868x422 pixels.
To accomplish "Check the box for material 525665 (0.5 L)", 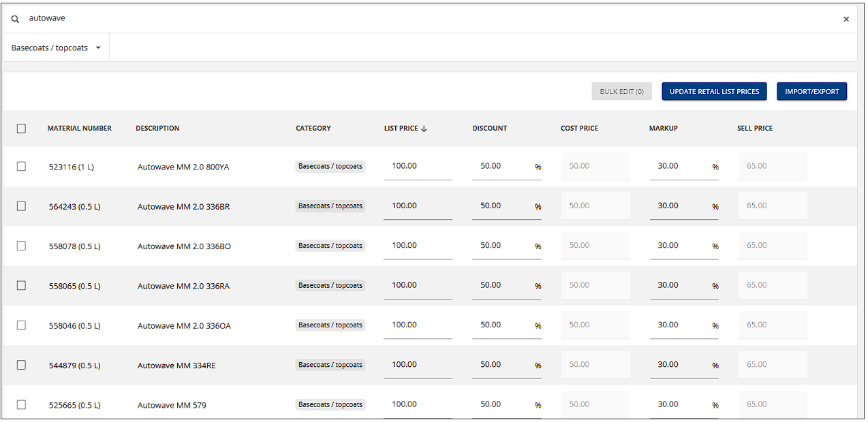I will [21, 404].
